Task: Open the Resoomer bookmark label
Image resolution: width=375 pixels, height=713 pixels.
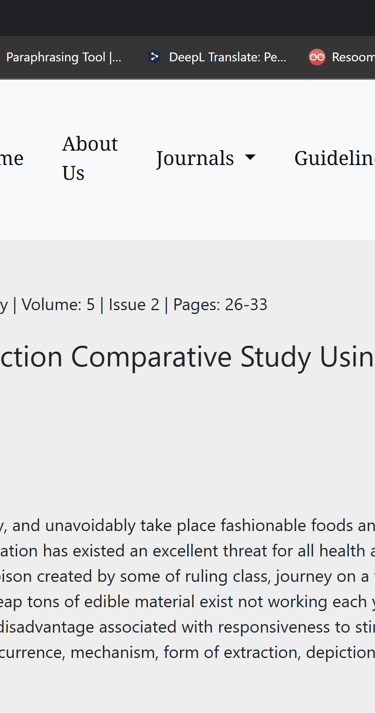Action: (x=353, y=57)
